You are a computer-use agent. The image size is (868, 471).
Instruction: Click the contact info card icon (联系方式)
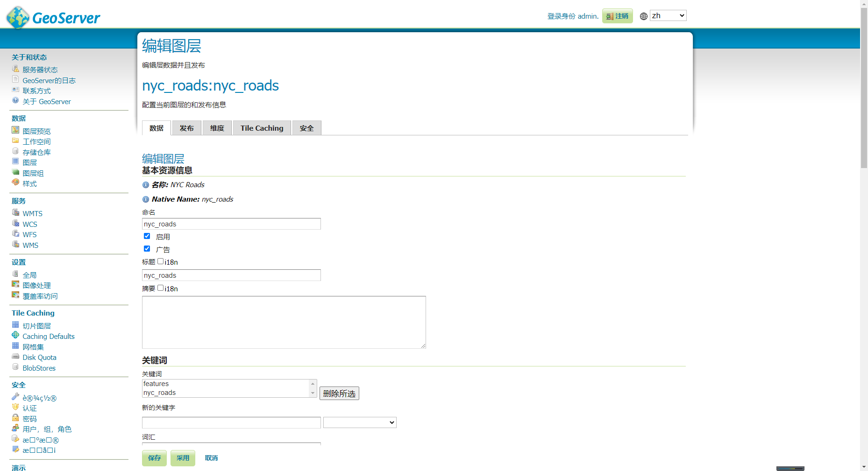click(x=15, y=90)
